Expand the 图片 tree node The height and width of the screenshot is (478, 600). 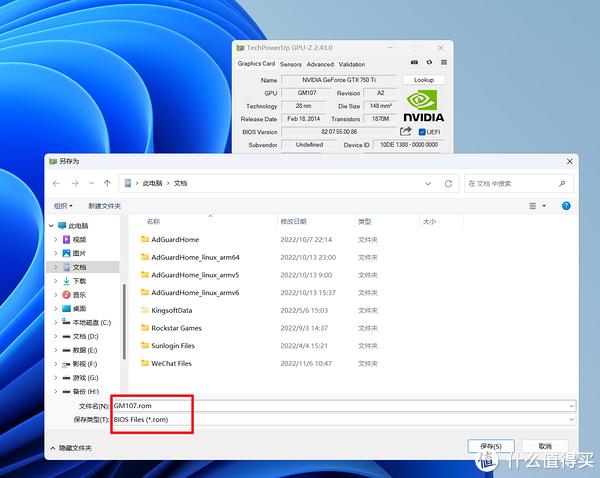tap(56, 253)
